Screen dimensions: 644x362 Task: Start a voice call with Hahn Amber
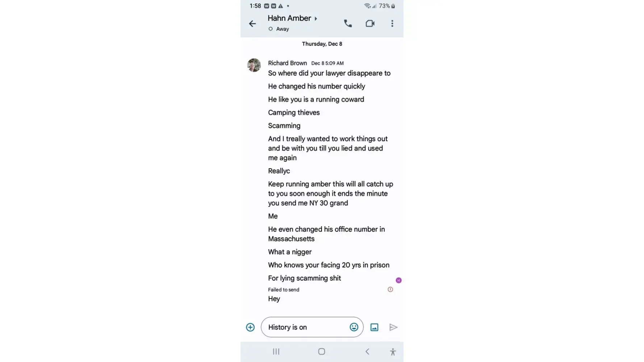(348, 24)
